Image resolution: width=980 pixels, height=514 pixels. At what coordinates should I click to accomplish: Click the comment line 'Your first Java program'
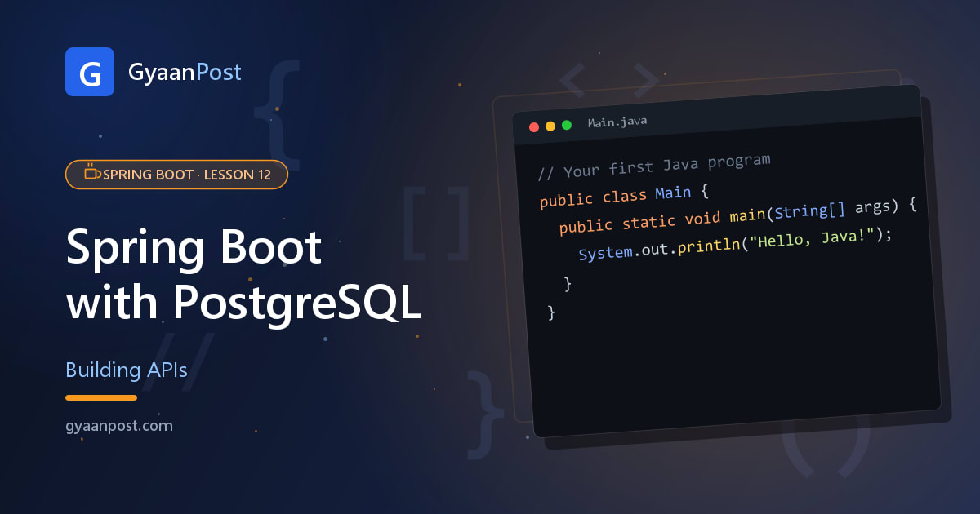click(x=655, y=166)
